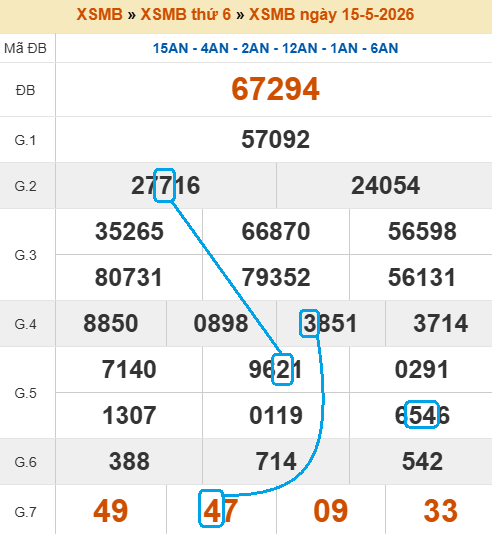Click the boxed 3 in 3851

pyautogui.click(x=309, y=324)
